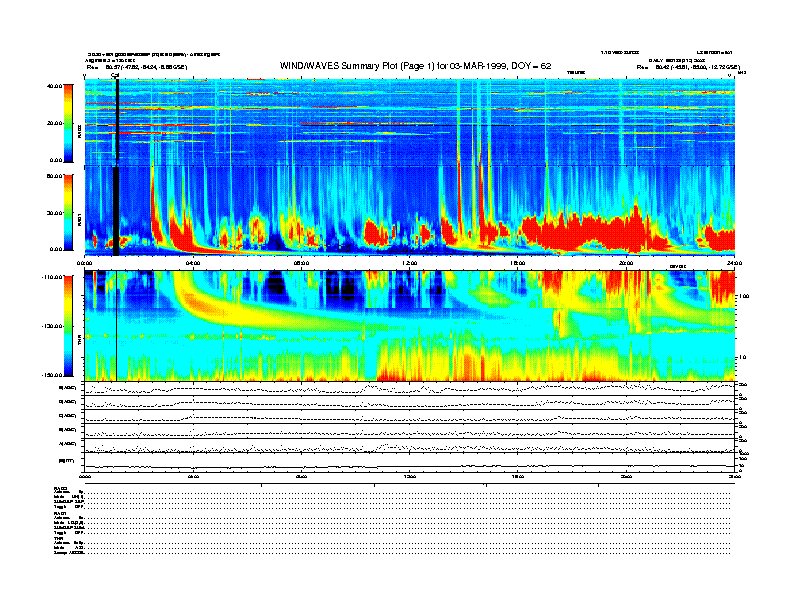This screenshot has height=612, width=792.
Task: Click the first line plot below the TNR panel
Action: click(x=410, y=388)
